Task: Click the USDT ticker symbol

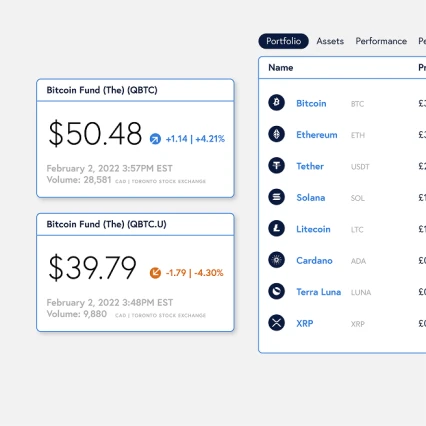Action: (x=360, y=167)
